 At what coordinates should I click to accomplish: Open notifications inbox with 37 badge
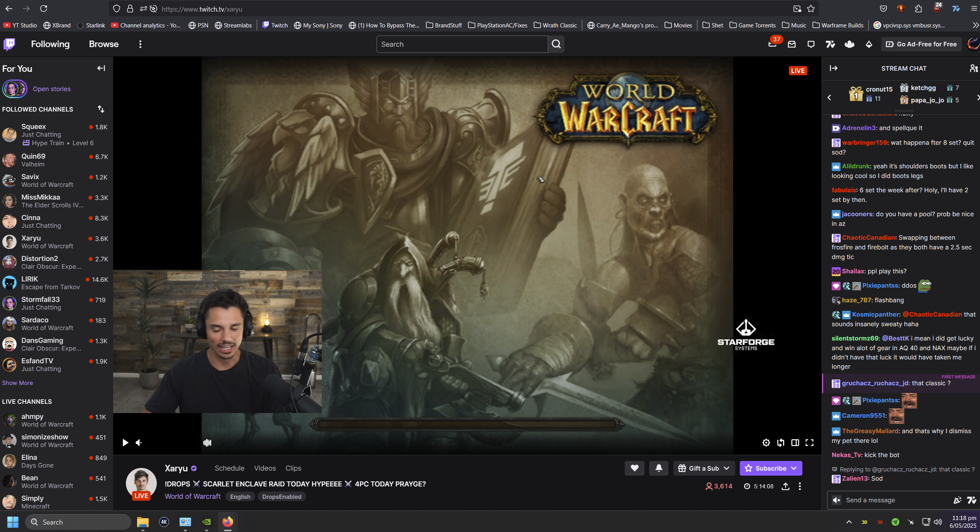coord(772,44)
